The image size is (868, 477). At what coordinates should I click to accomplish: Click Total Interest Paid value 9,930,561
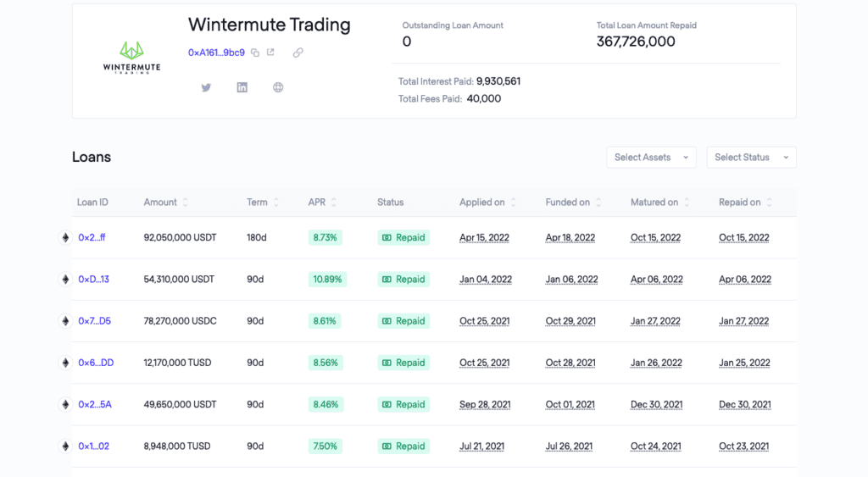tap(498, 81)
